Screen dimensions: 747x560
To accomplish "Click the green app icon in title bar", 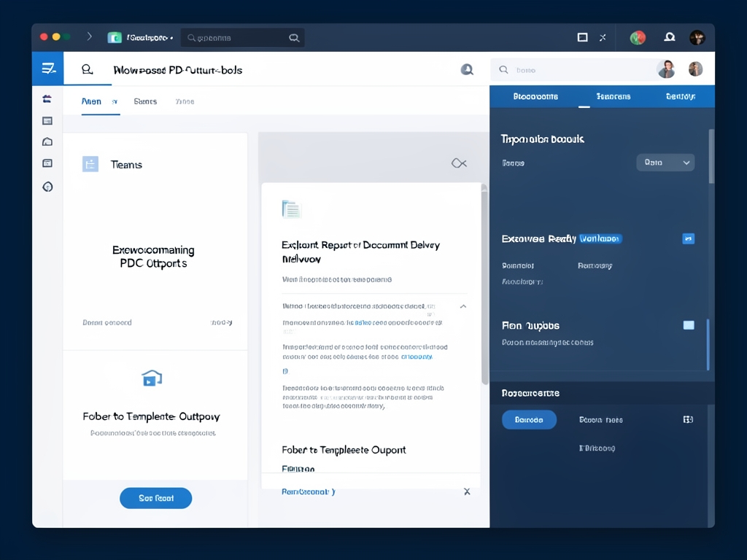I will pyautogui.click(x=115, y=38).
